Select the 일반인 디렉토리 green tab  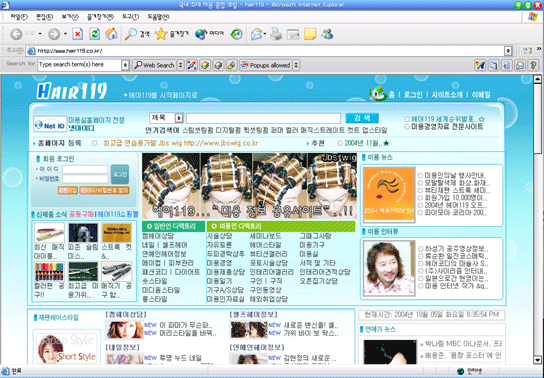pos(173,226)
